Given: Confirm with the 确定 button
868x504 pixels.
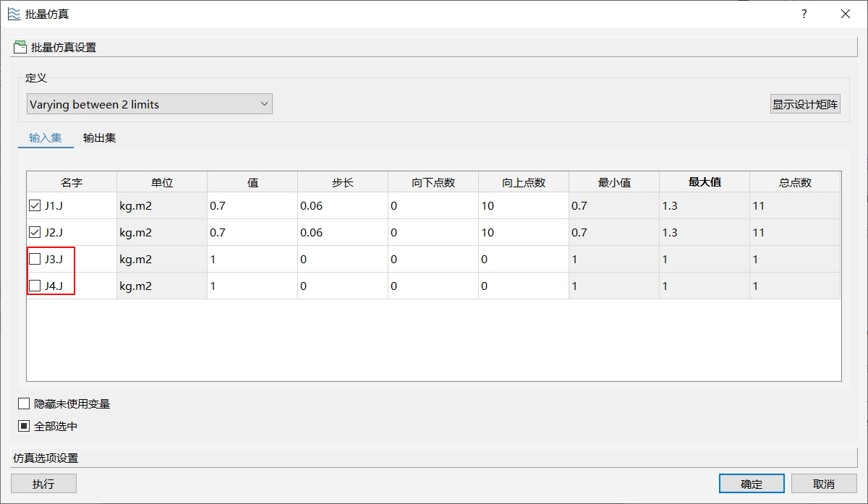Looking at the screenshot, I should [x=752, y=484].
